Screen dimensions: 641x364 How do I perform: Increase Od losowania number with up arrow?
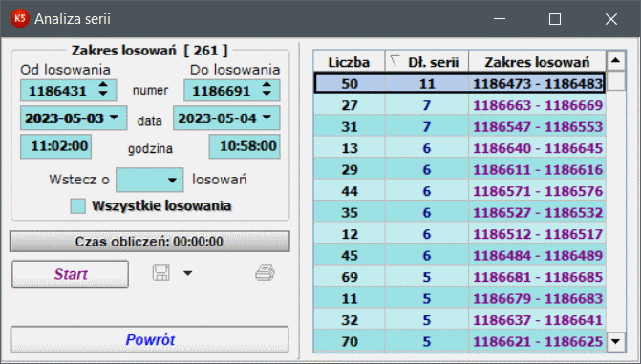tap(103, 85)
